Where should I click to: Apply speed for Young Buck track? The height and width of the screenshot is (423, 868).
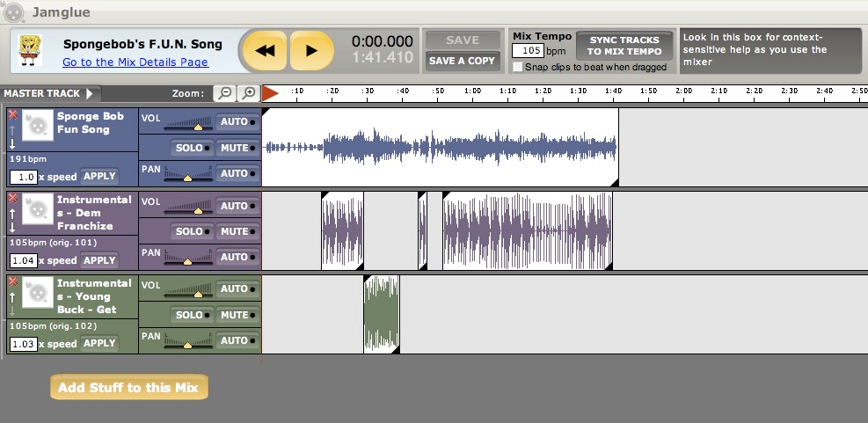(99, 343)
